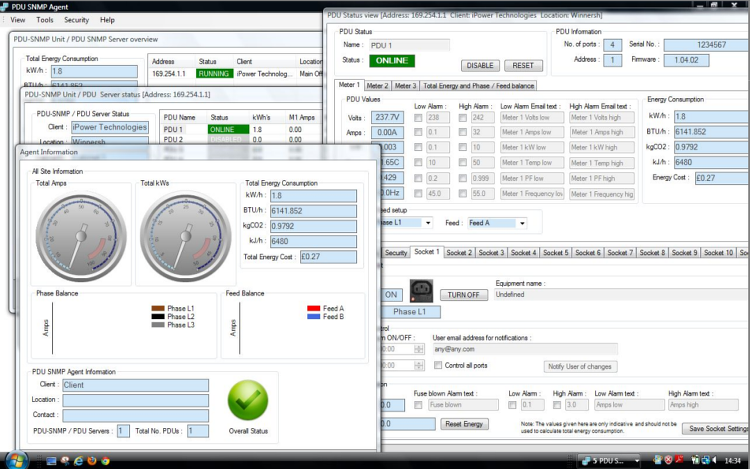Image resolution: width=750 pixels, height=469 pixels.
Task: Select the PDU 1 row in server status
Action: click(x=242, y=130)
